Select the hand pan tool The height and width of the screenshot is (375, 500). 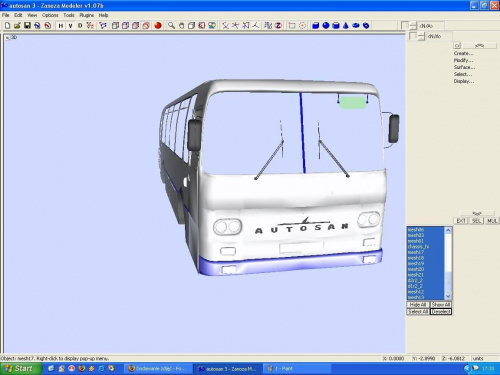coord(181,25)
